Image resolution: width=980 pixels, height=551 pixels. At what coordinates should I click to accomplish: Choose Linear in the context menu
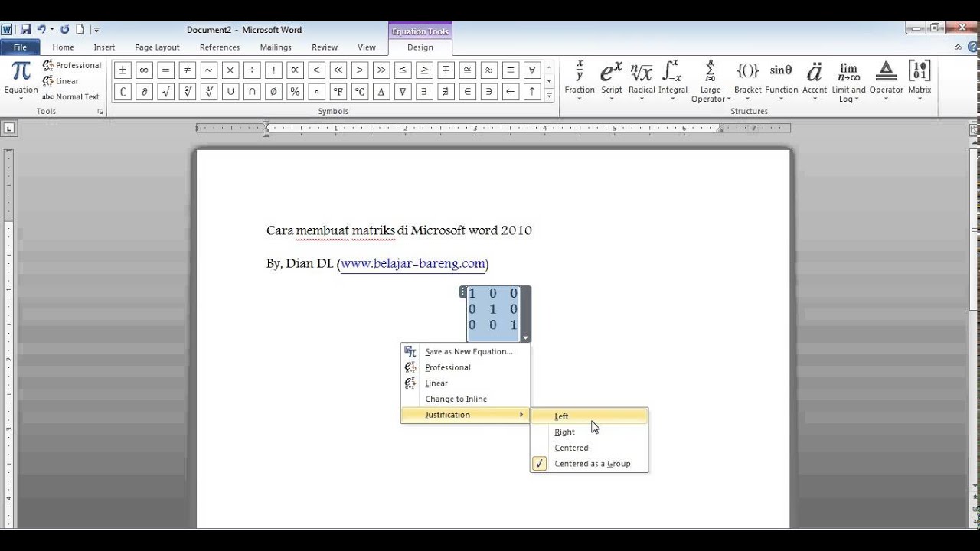465,383
